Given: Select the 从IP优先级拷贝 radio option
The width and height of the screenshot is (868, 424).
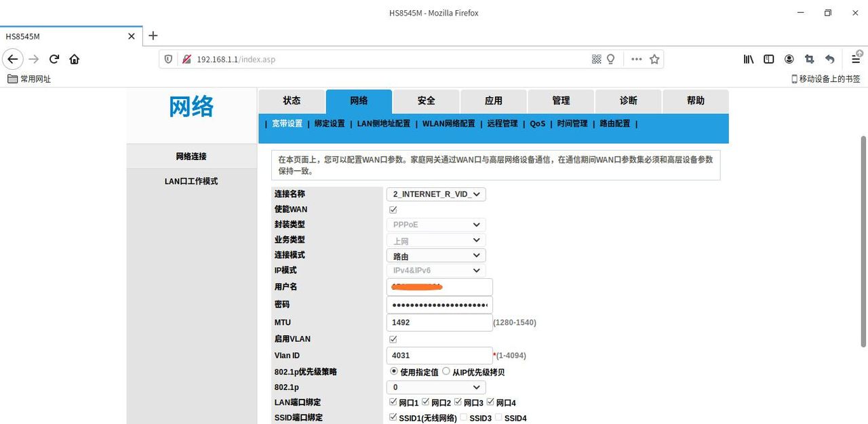Looking at the screenshot, I should (x=446, y=371).
